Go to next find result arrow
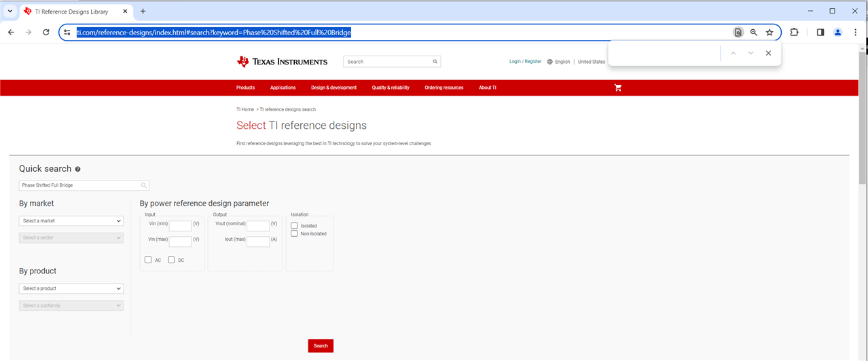868x361 pixels. [751, 53]
